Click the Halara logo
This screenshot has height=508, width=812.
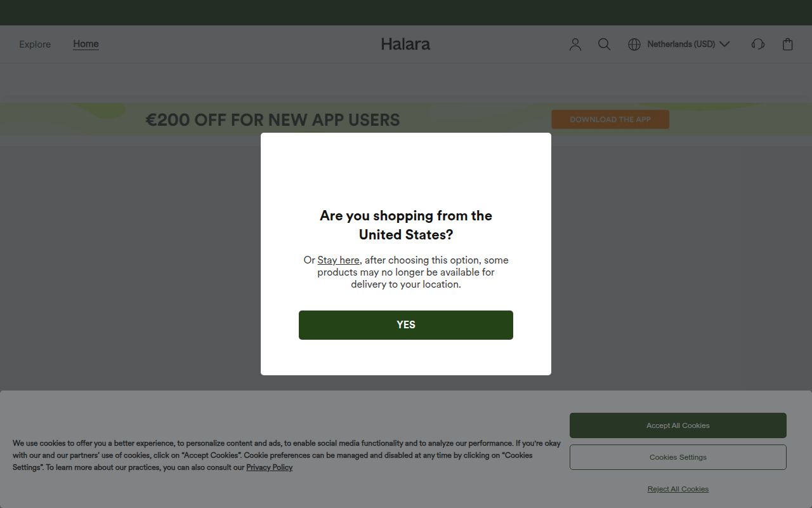pyautogui.click(x=406, y=44)
